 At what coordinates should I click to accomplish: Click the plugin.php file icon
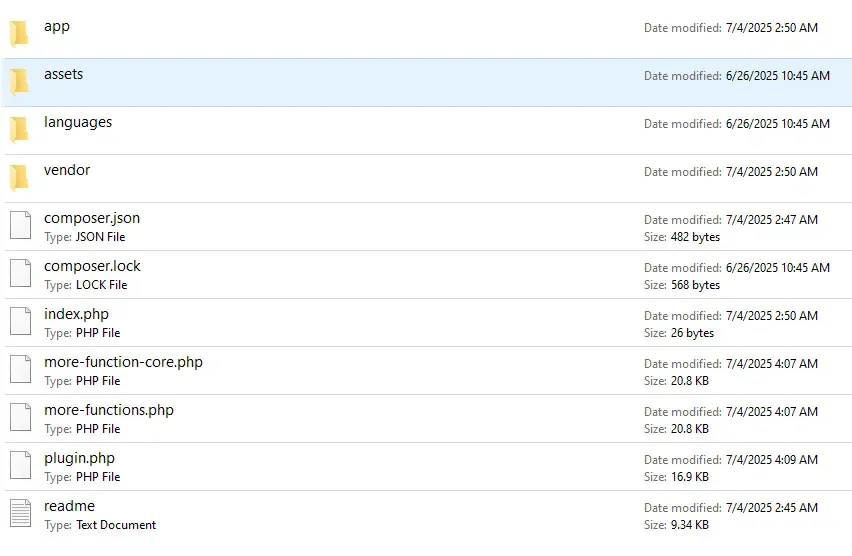coord(20,466)
